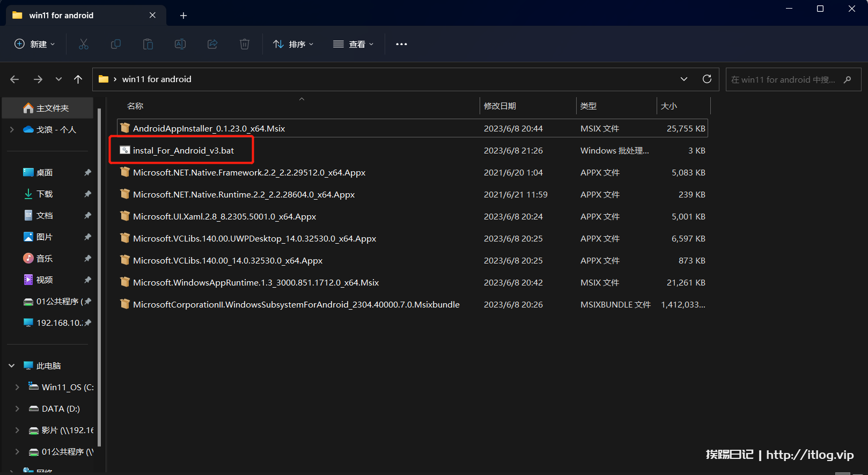Image resolution: width=868 pixels, height=475 pixels.
Task: Expand the 戈浪 - 个人 OneDrive node
Action: coord(12,129)
